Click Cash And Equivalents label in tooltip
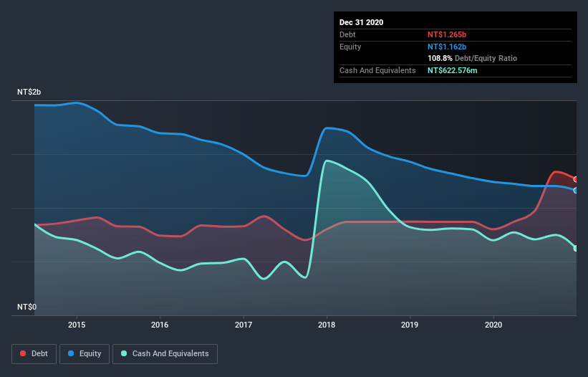 377,70
